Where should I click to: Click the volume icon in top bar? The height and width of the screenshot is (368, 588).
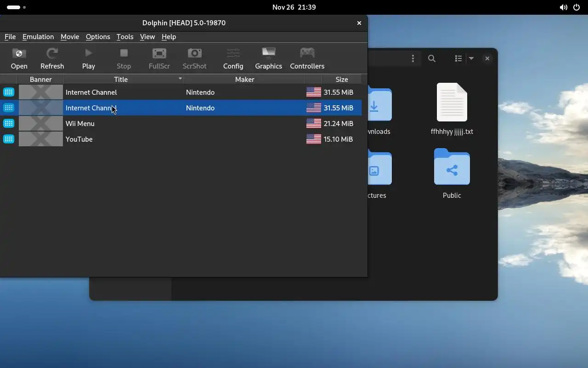pyautogui.click(x=563, y=7)
